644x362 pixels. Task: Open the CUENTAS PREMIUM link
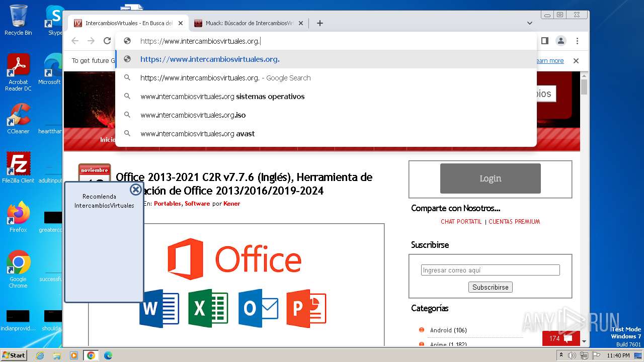[514, 222]
